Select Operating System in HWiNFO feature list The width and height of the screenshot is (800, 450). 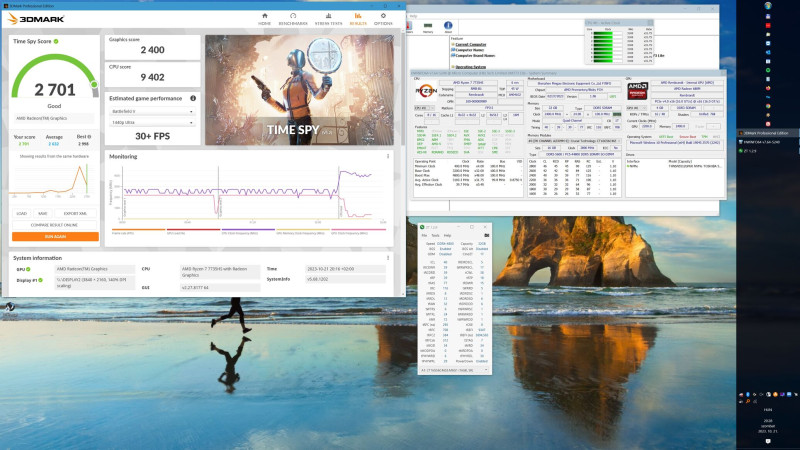tap(470, 67)
